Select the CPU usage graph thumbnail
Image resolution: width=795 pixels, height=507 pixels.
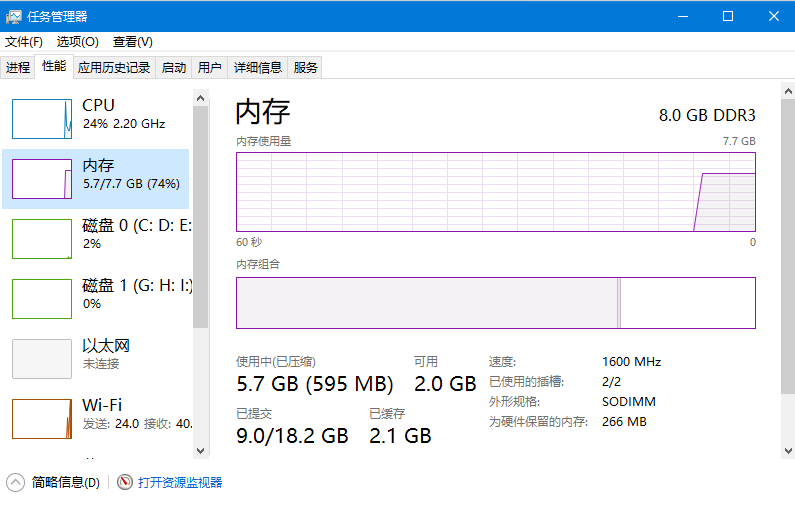(x=42, y=118)
